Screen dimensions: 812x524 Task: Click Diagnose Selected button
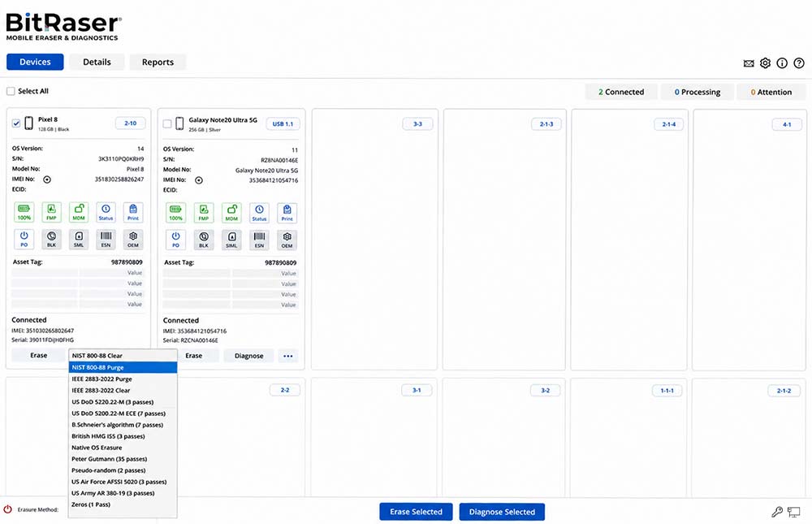[x=502, y=512]
